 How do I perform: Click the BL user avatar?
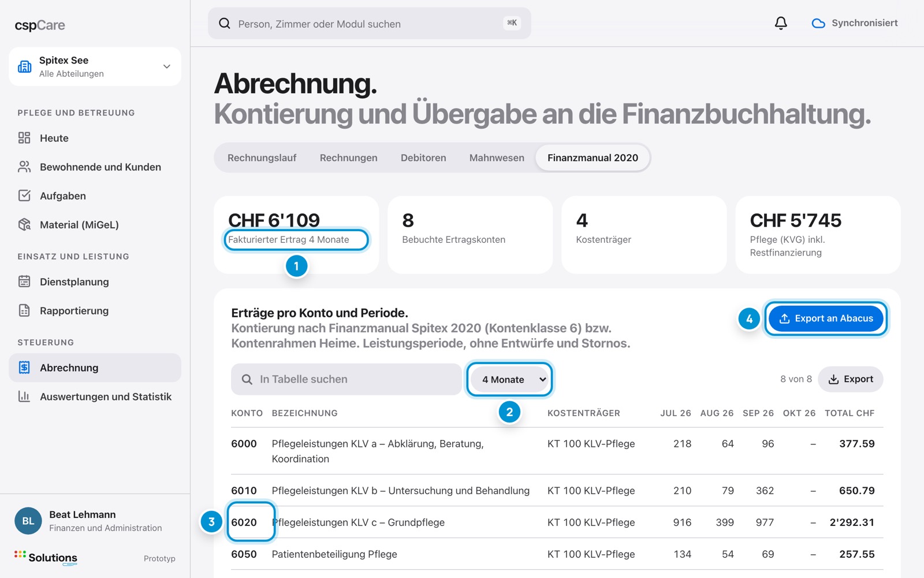28,521
